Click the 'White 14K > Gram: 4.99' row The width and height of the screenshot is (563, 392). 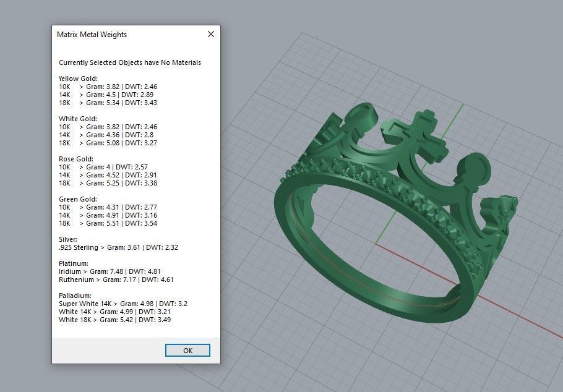click(114, 312)
